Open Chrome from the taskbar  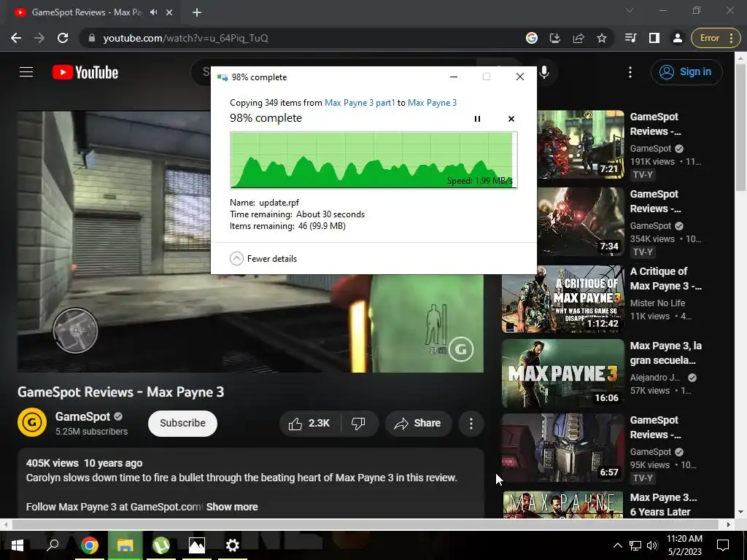90,545
